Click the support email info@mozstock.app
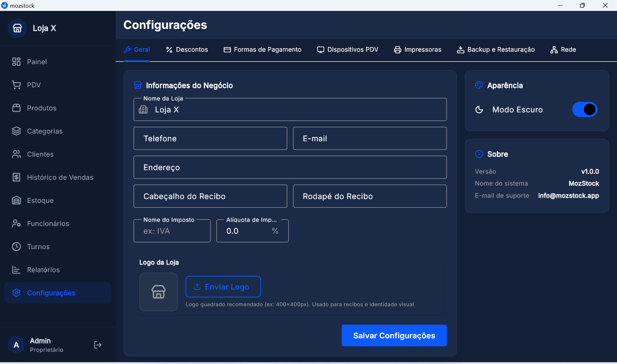This screenshot has width=617, height=364. tap(568, 196)
